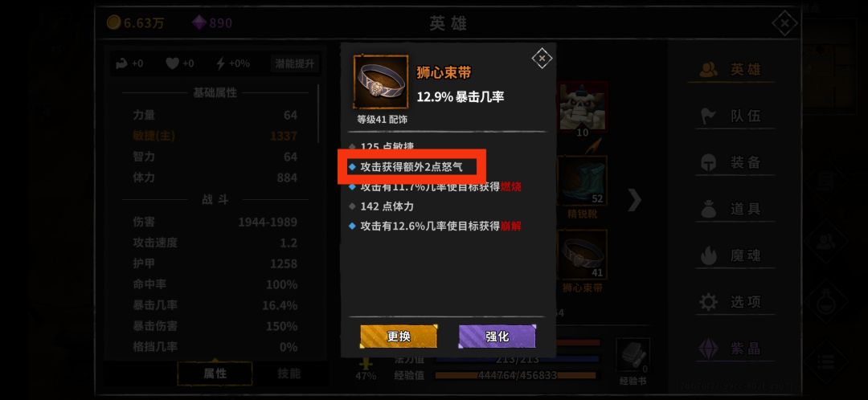Select the equipped 狮心束带 slot thumbnail
868x400 pixels.
click(x=582, y=255)
